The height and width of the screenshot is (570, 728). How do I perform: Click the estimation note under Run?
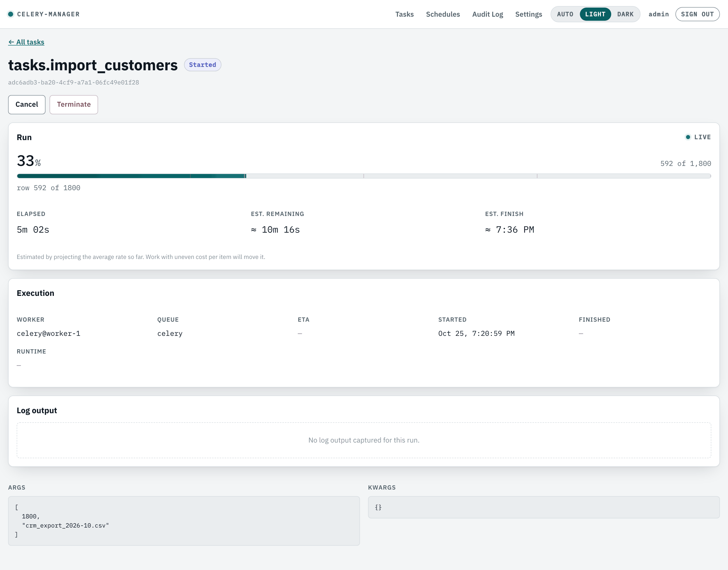point(141,257)
